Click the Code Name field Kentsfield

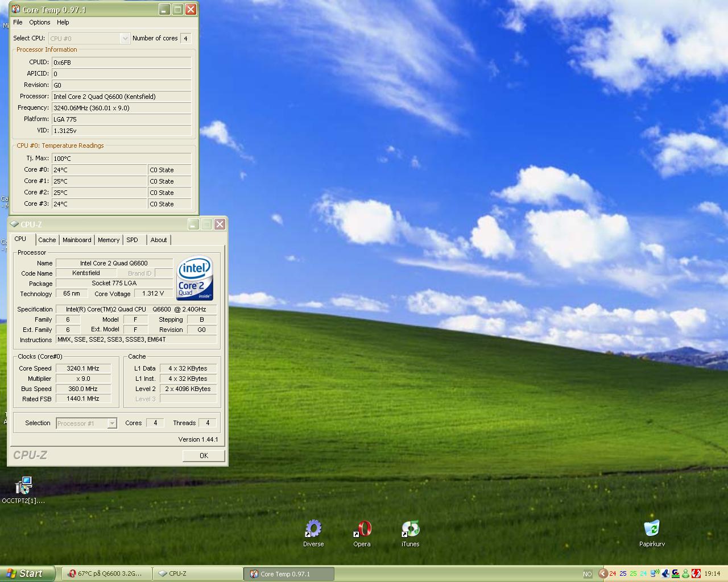[x=86, y=273]
